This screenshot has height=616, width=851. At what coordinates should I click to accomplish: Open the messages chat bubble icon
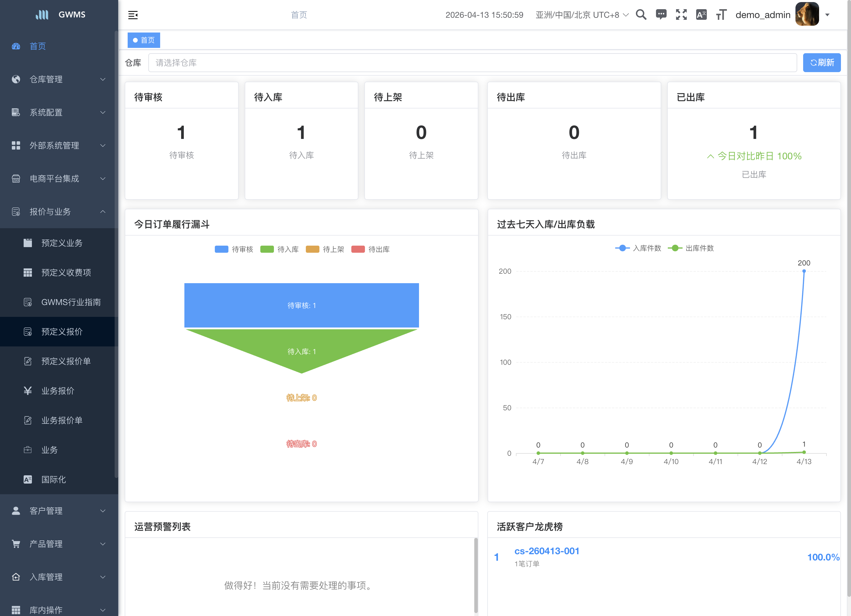click(661, 15)
